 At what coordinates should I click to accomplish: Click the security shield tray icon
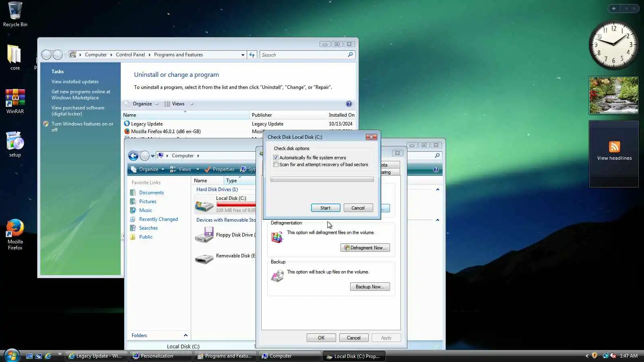click(x=594, y=356)
